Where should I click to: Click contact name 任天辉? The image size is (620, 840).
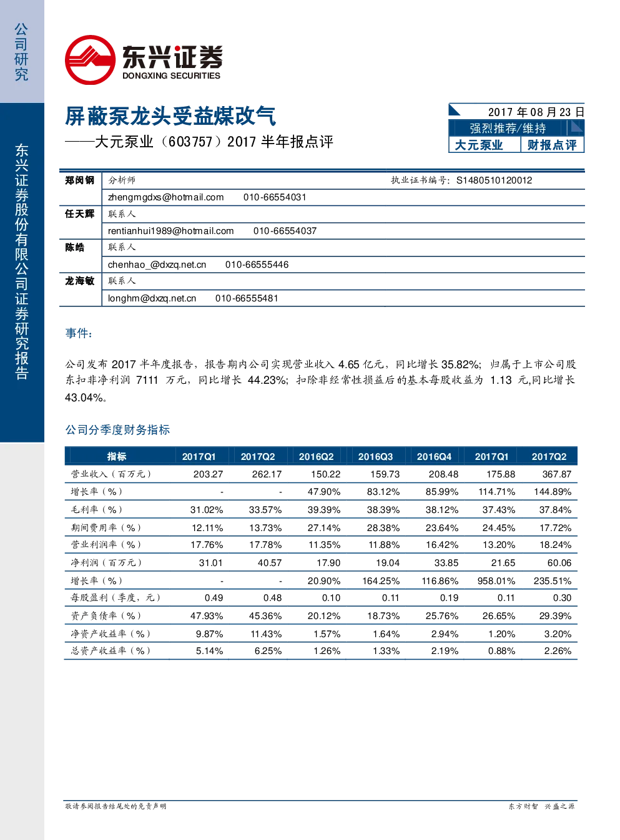tap(79, 213)
